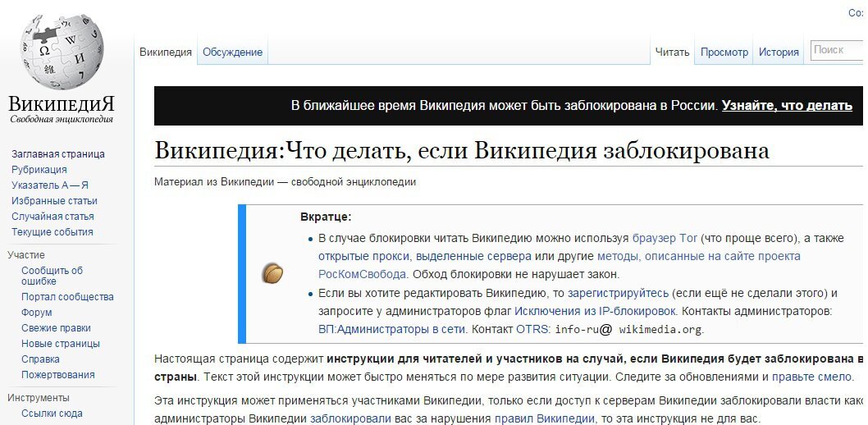Viewport: 868px width, 425px height.
Task: Follow the выделенные сервера link
Action: [473, 256]
